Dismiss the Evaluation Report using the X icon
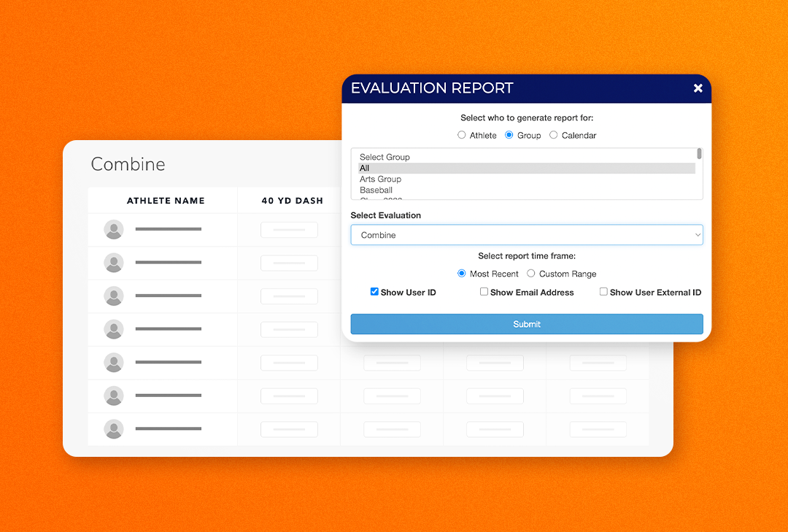 tap(698, 88)
